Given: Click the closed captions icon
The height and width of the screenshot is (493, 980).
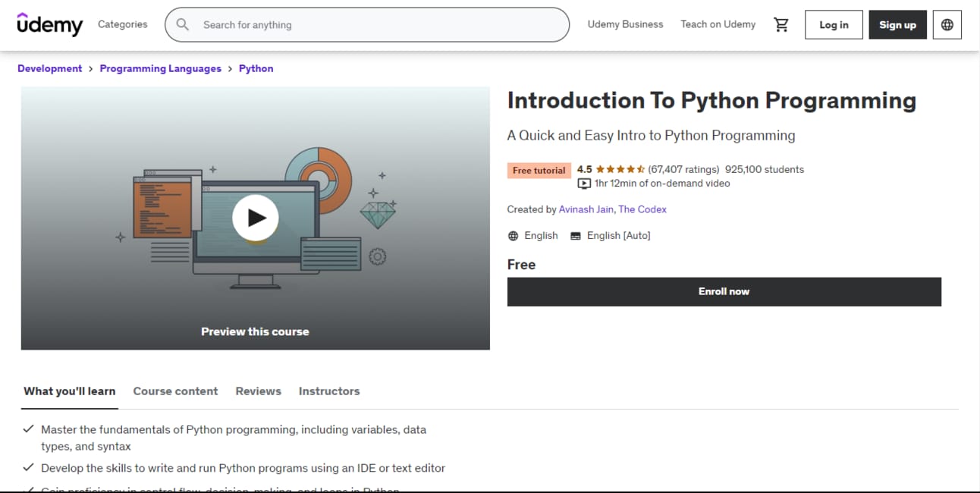Looking at the screenshot, I should coord(576,236).
